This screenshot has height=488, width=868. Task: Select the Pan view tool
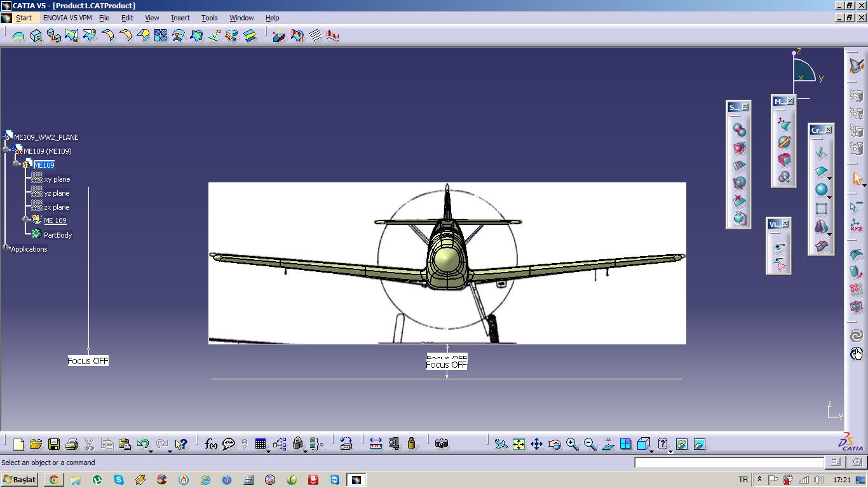536,444
